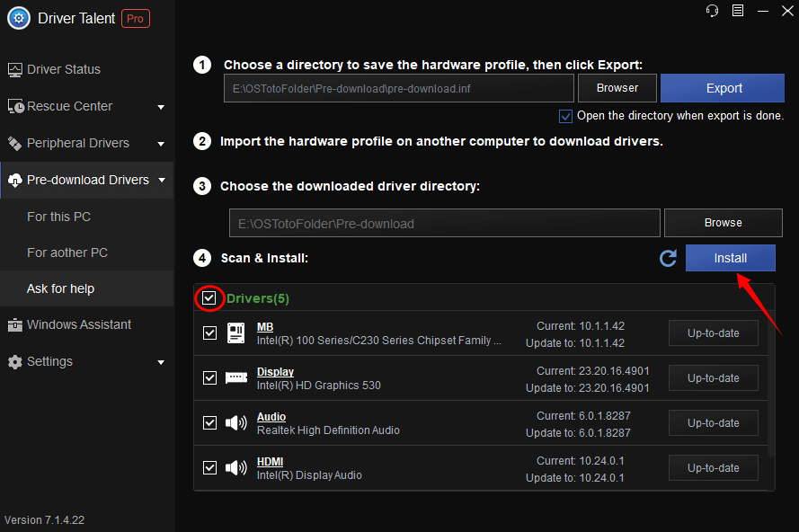Click Up-to-date button for HDMI driver

(714, 468)
